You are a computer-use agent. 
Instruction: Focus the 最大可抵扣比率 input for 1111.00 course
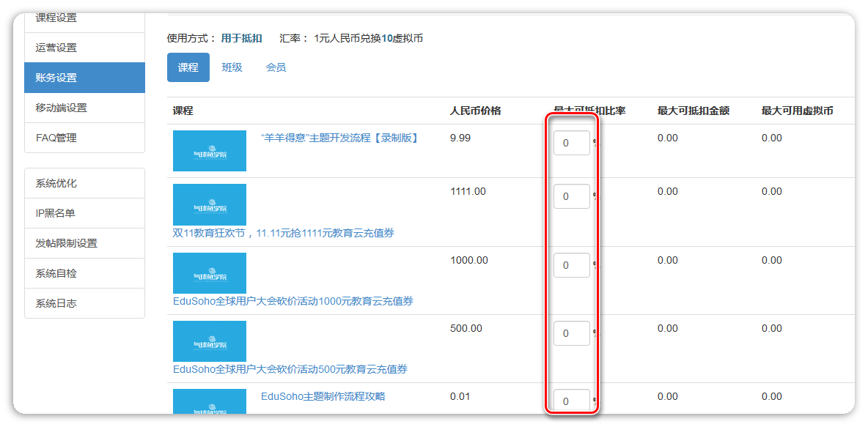click(571, 196)
